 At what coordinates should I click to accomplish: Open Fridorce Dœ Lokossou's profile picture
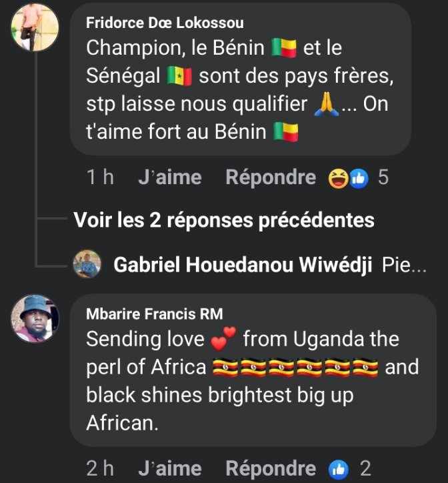[x=35, y=27]
